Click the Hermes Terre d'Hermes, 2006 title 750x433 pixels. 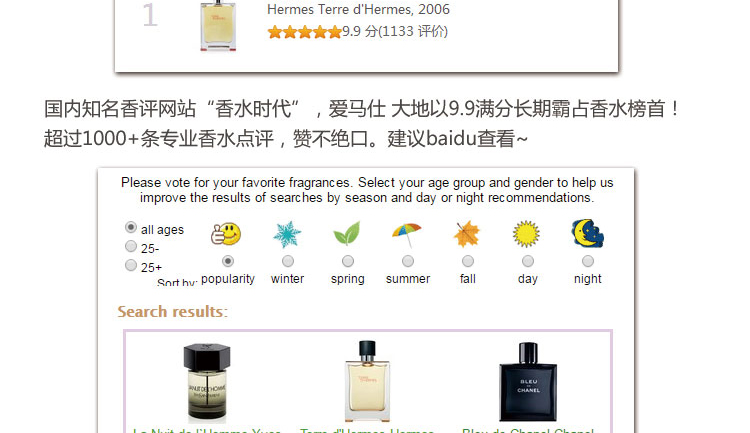358,9
